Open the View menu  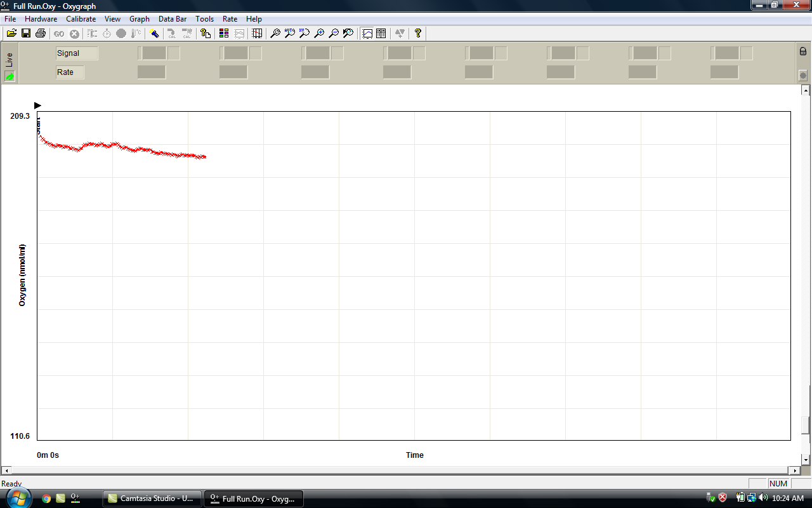point(112,19)
